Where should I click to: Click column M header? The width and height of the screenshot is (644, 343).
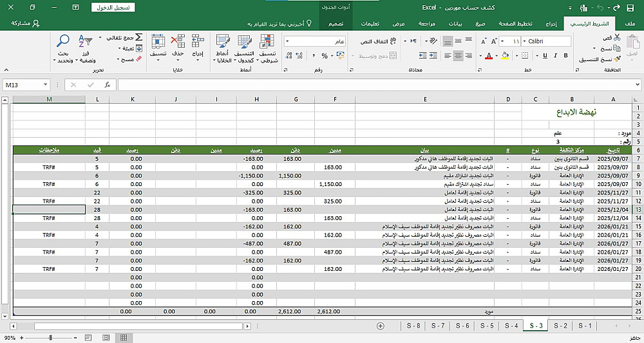tap(49, 99)
